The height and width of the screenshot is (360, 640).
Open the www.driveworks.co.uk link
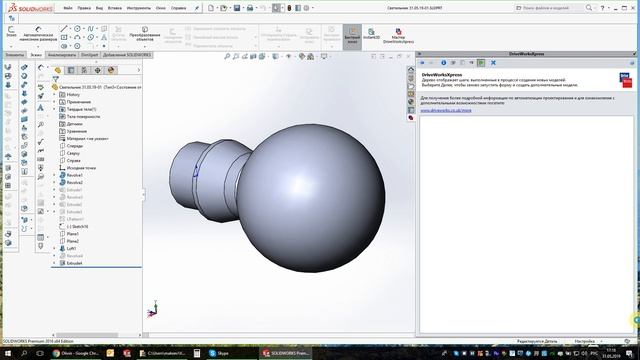(x=446, y=110)
